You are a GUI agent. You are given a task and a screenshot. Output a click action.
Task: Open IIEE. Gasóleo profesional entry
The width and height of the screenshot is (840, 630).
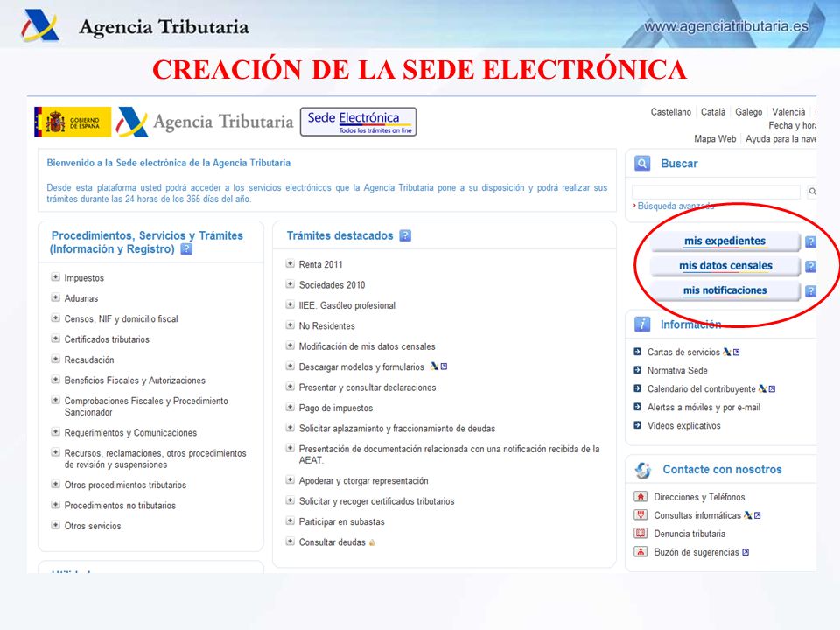coord(347,306)
